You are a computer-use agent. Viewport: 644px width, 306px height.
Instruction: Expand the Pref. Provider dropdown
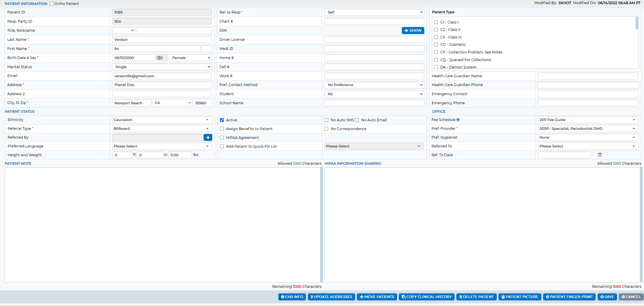point(588,129)
